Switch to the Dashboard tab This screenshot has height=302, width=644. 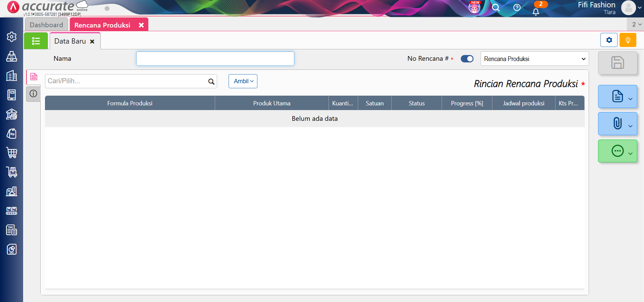pyautogui.click(x=46, y=25)
